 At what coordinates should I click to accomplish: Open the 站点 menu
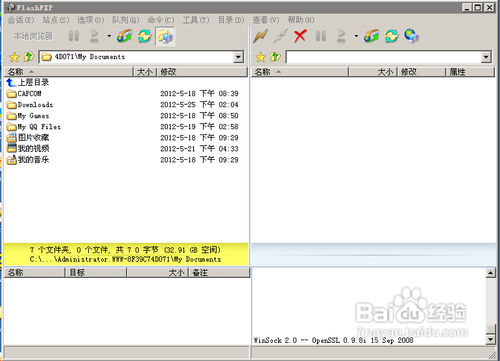[56, 20]
